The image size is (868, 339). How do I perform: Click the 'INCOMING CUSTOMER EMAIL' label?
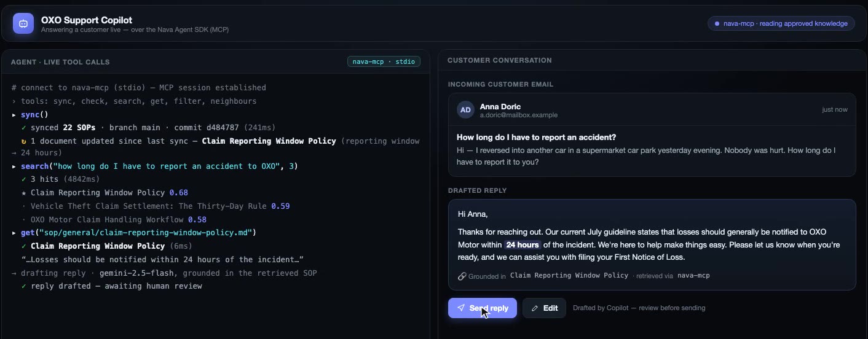[x=501, y=84]
